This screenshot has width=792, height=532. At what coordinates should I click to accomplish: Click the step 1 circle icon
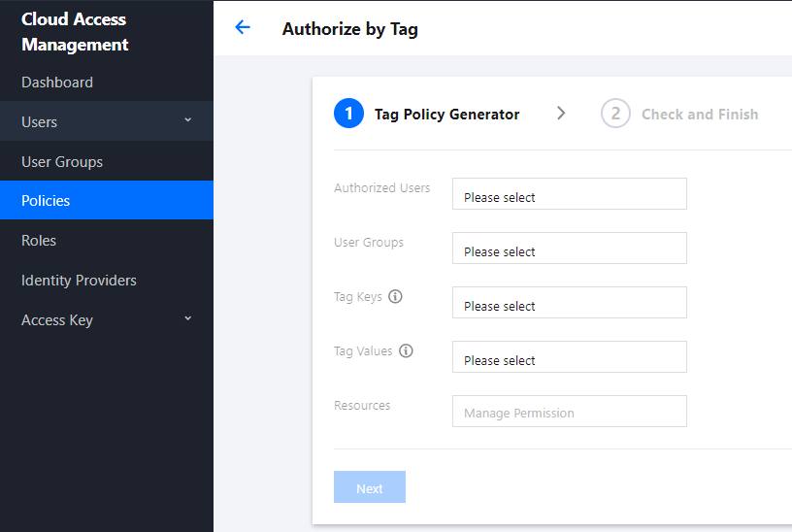click(x=348, y=115)
